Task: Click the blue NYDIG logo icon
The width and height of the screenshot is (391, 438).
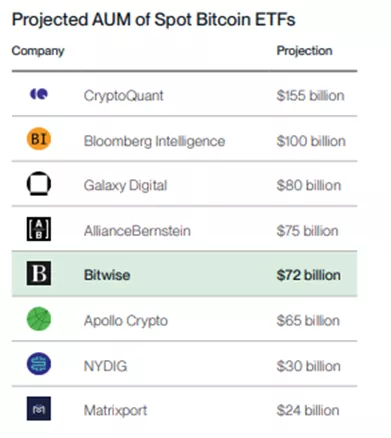Action: coord(39,364)
